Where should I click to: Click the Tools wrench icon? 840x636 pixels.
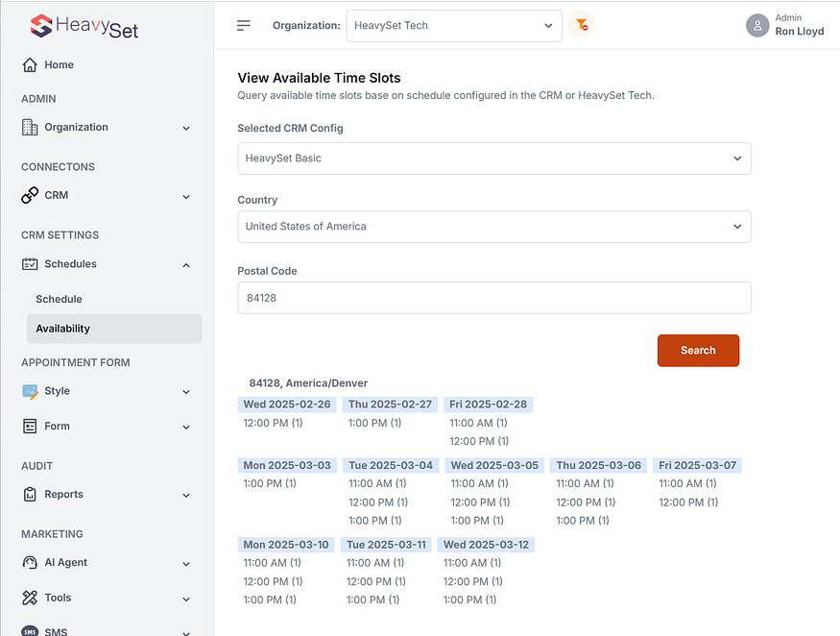click(30, 598)
